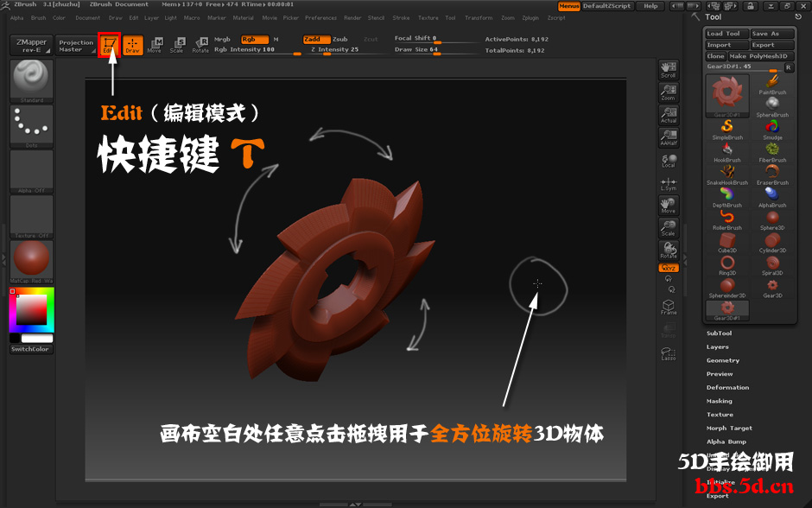Select the AlphaBrush tool

772,198
